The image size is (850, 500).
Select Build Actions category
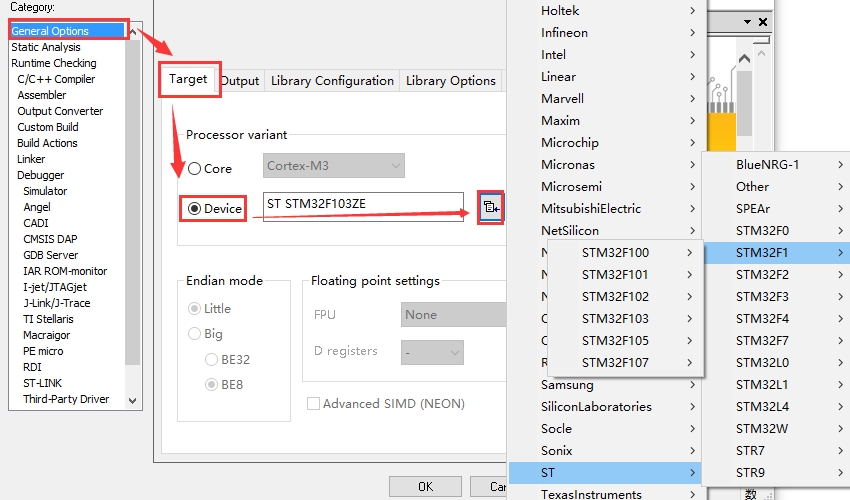(x=47, y=143)
